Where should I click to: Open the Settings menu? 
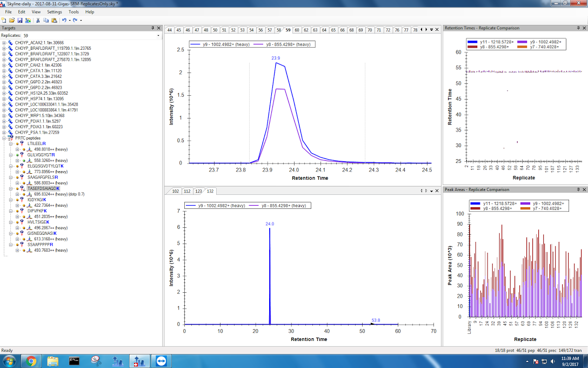click(54, 11)
